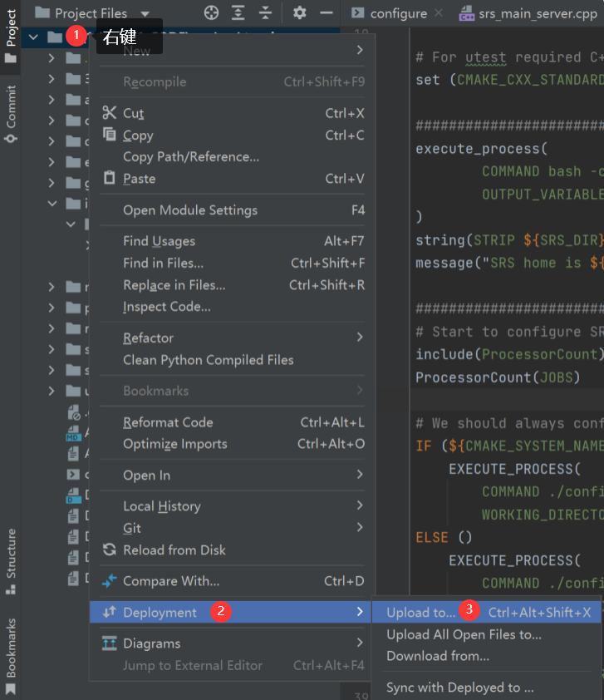
Task: Collapse the root project folder arrow
Action: [x=33, y=37]
